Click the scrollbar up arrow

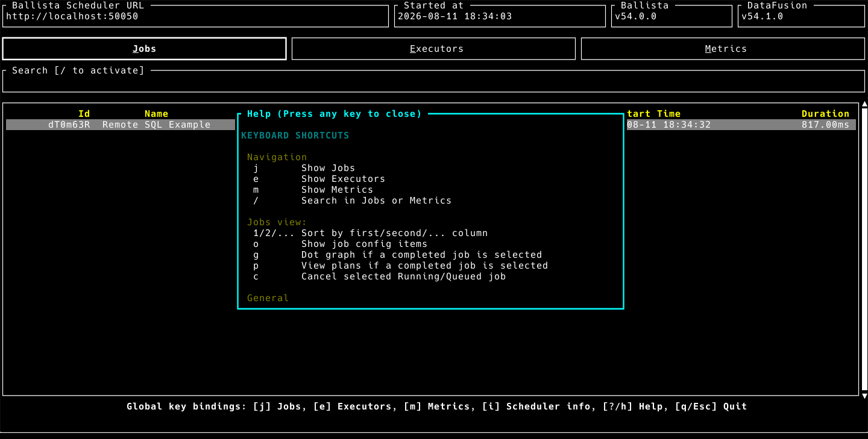point(865,104)
